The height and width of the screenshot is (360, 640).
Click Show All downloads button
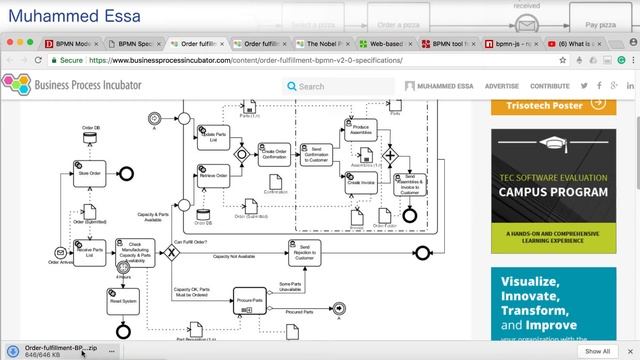(598, 351)
